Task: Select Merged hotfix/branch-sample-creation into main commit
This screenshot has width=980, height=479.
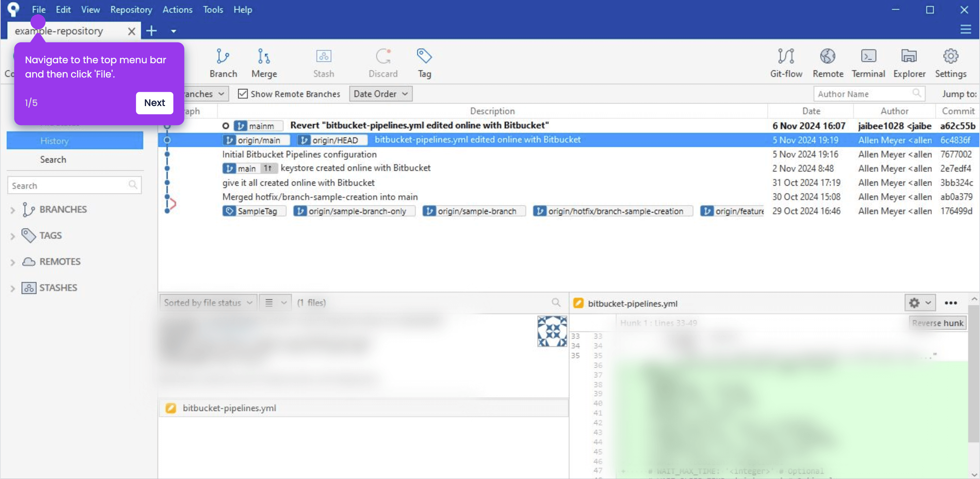Action: (568, 197)
